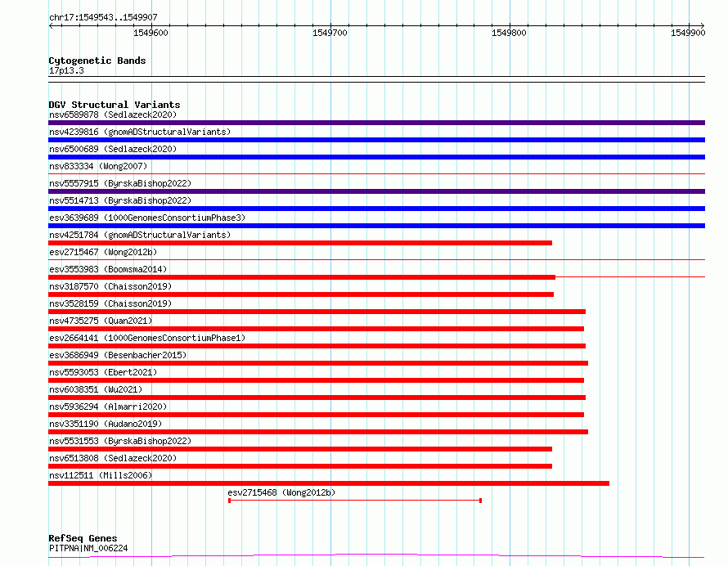Viewport: 728px width, 566px height.
Task: Open esv3553983 (Boomsma2014) label
Action: [108, 269]
